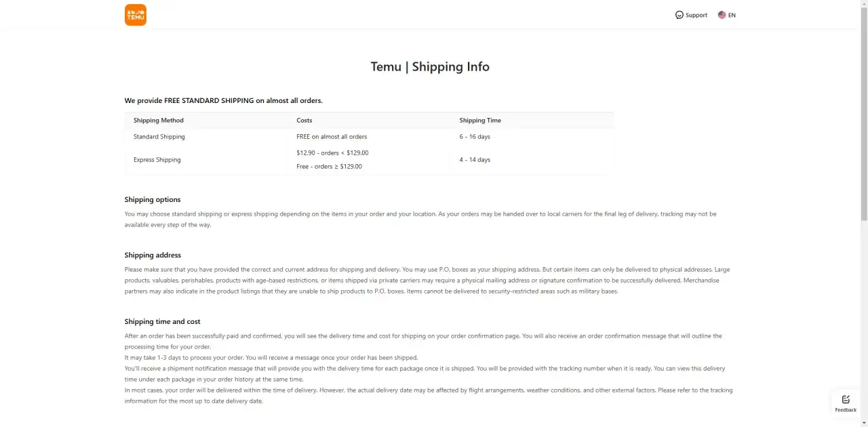
Task: Open Support via the headset icon
Action: pos(679,15)
